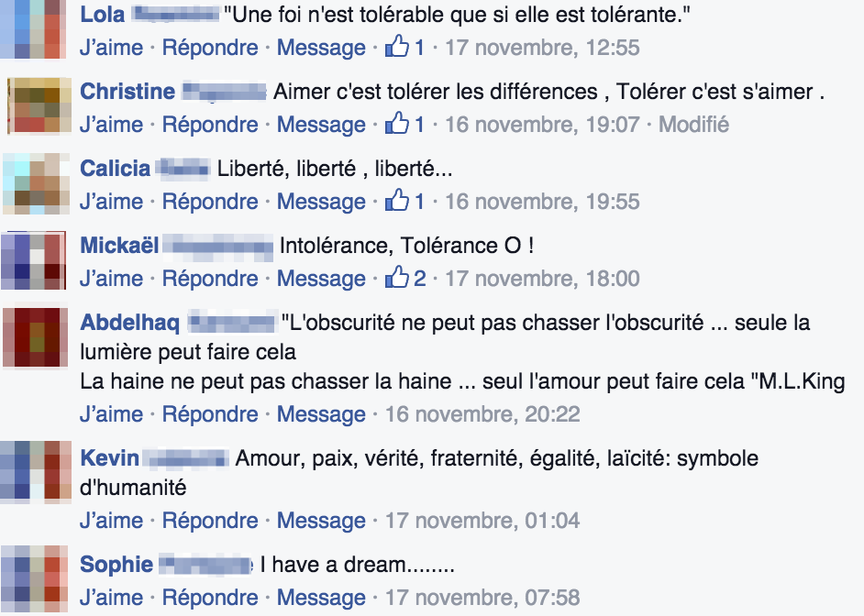
Task: Open Christine's profile name link
Action: 127,92
